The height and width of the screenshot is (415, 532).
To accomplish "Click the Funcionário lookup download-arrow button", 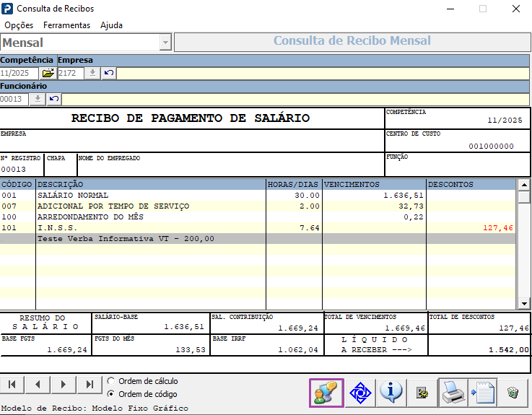I will point(38,99).
